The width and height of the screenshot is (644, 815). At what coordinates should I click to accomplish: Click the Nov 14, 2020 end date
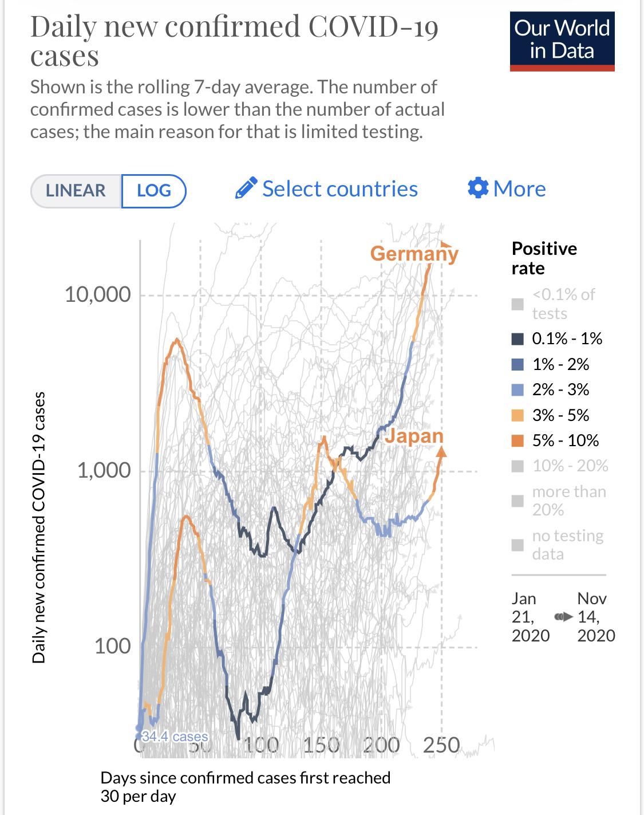tap(596, 617)
